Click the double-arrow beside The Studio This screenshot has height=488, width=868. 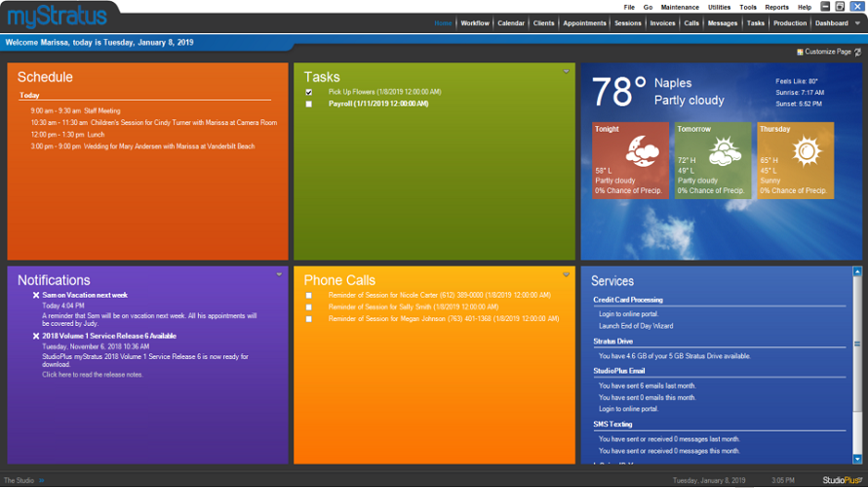click(x=42, y=481)
